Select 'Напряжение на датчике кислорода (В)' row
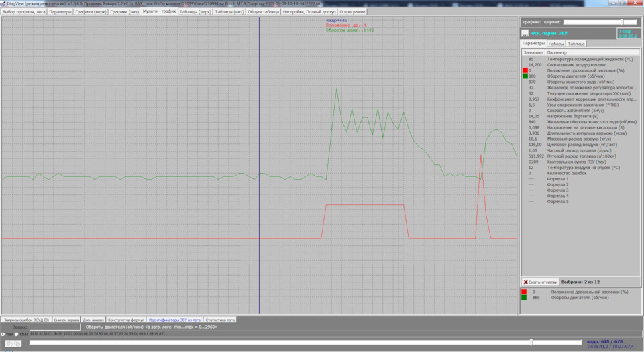The image size is (644, 352). 581,127
